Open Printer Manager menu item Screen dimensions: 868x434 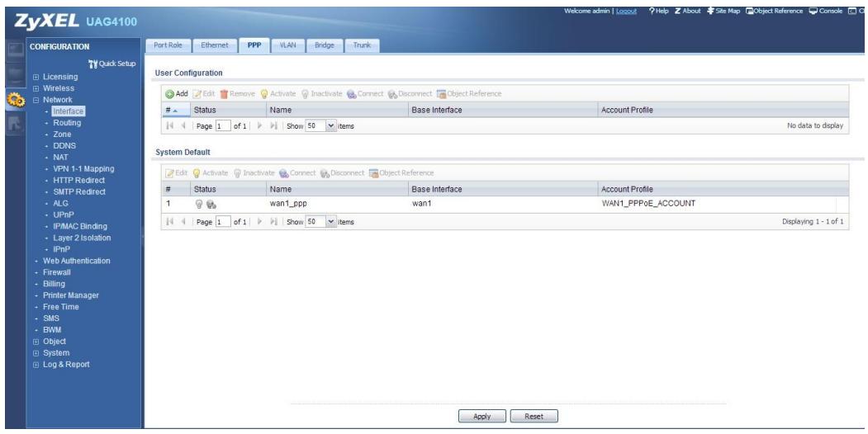tap(71, 295)
